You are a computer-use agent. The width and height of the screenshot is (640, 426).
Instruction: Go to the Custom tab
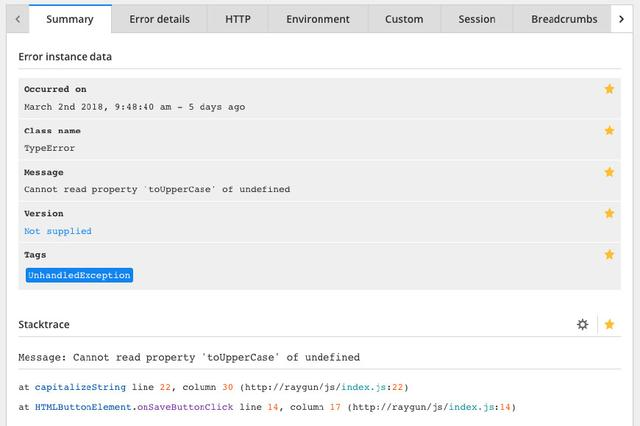404,19
